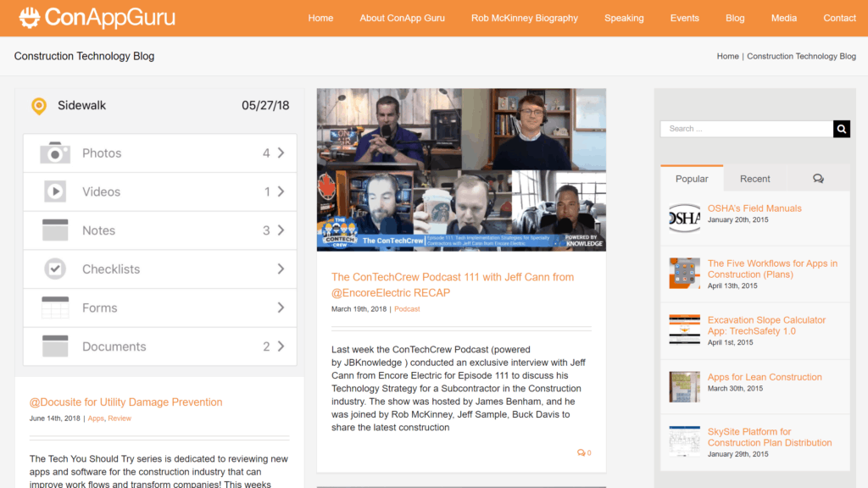868x488 pixels.
Task: Open the Media menu item
Action: 784,19
